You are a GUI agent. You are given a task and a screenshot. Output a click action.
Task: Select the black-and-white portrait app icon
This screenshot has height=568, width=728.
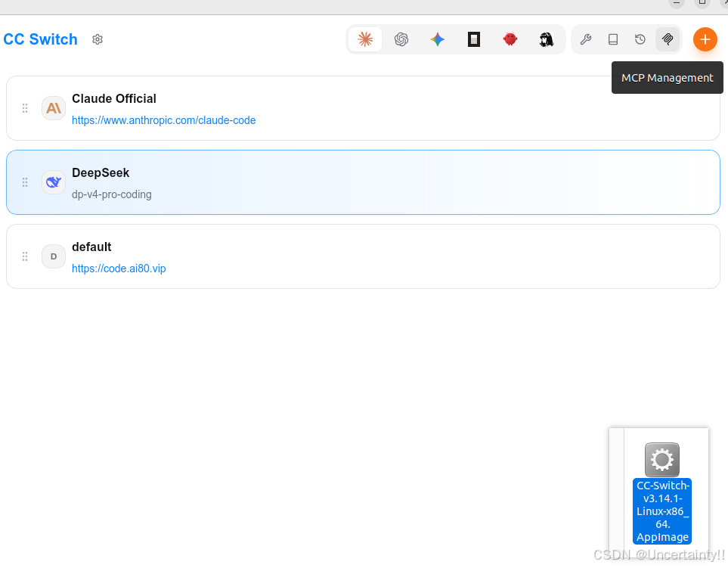(x=547, y=39)
